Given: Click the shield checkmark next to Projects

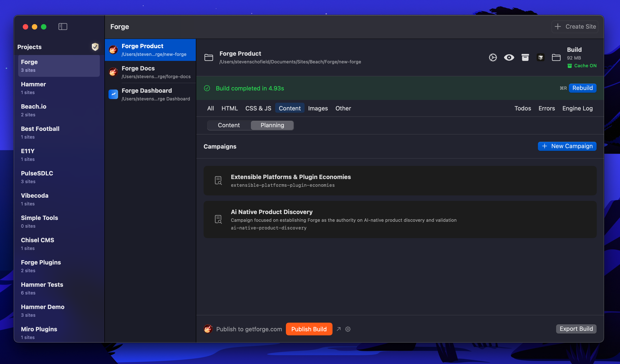Looking at the screenshot, I should (x=95, y=47).
